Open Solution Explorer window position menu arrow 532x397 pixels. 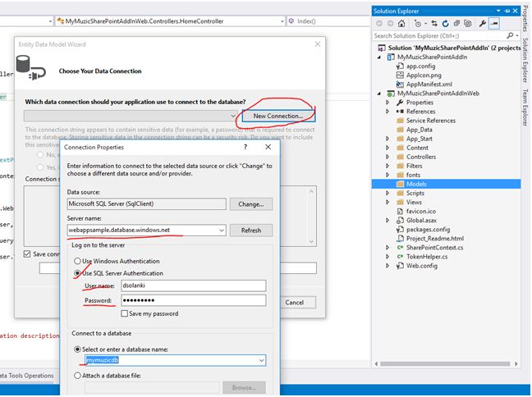coord(498,11)
